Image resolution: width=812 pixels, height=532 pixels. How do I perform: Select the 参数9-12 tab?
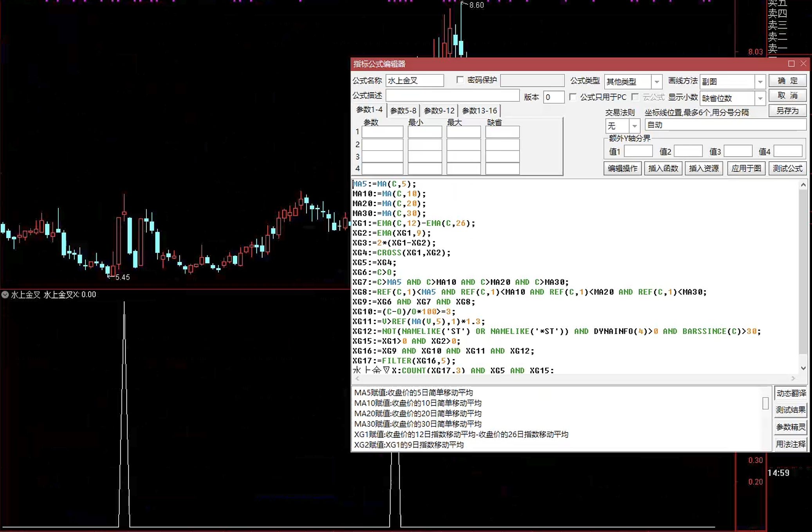439,111
